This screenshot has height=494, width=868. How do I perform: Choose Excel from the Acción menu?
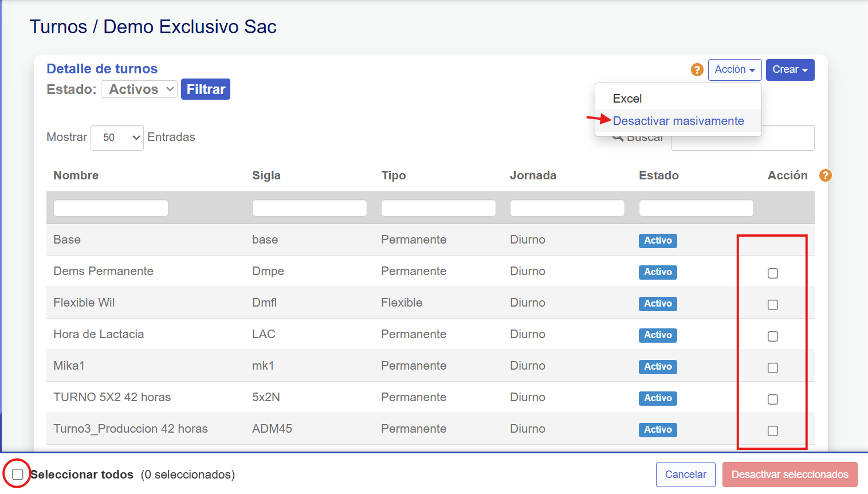(627, 99)
